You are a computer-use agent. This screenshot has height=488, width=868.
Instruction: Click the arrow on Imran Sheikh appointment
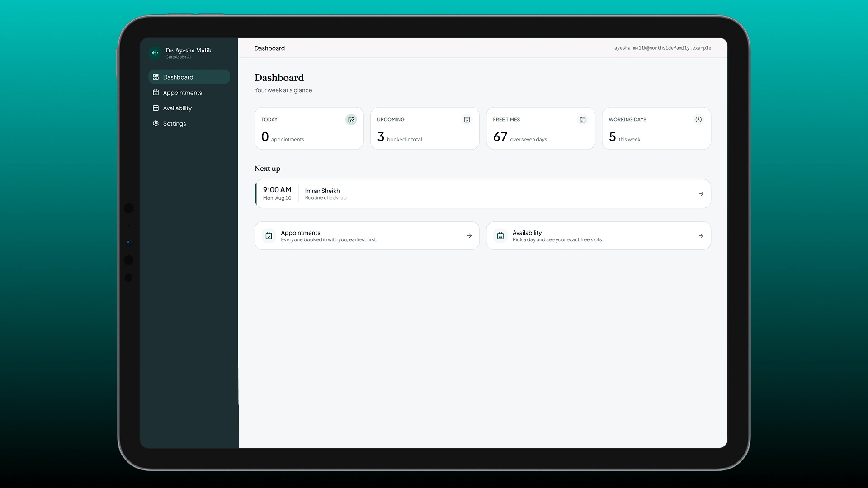[701, 194]
